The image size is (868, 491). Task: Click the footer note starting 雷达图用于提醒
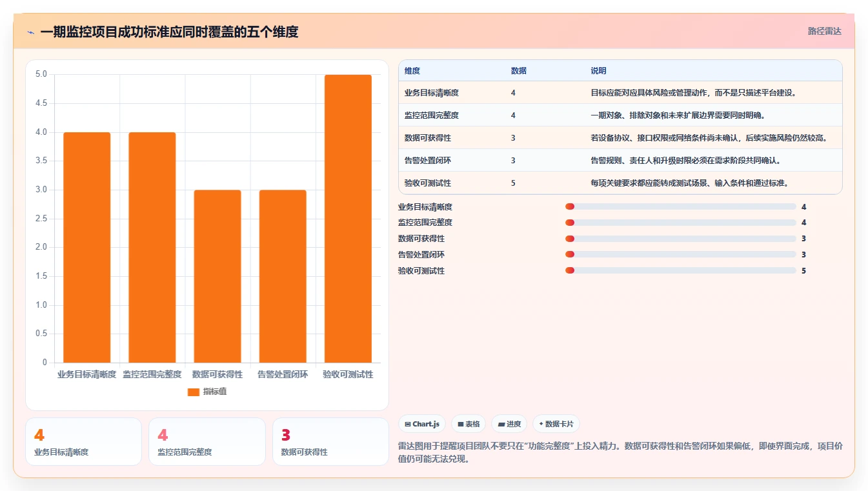click(x=620, y=452)
